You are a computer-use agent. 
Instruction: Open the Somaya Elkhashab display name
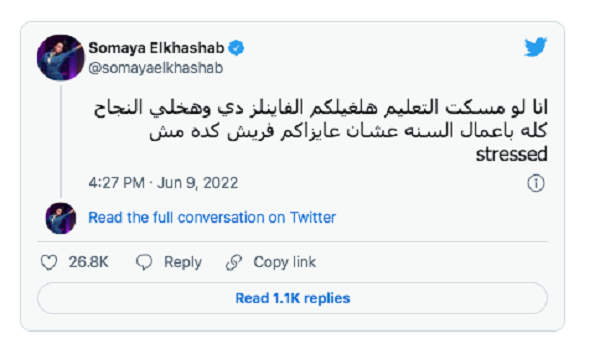156,48
